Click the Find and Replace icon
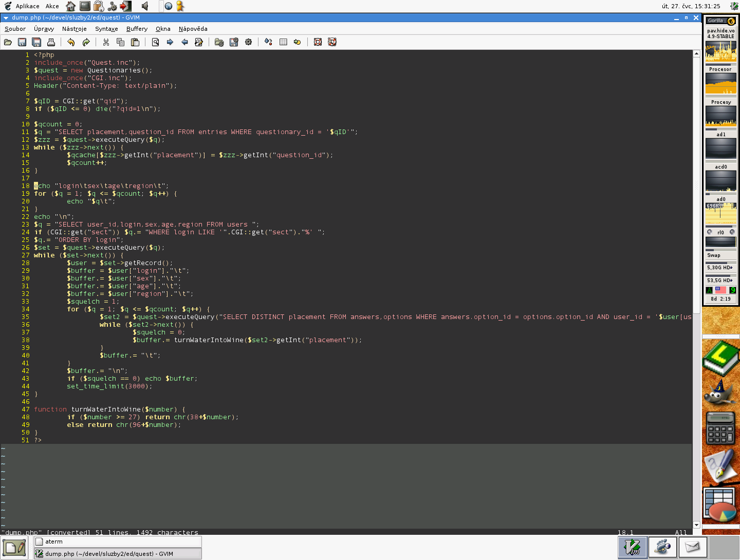 pyautogui.click(x=199, y=42)
